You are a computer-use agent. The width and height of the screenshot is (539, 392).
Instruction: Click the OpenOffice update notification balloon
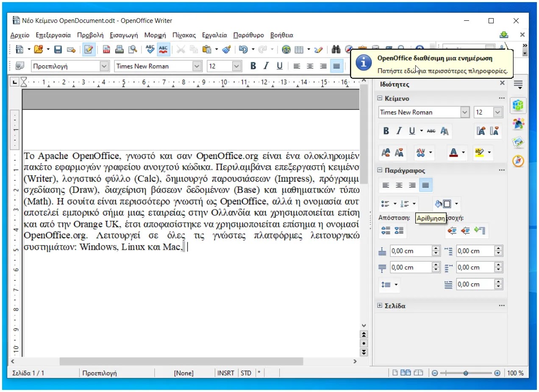click(432, 64)
